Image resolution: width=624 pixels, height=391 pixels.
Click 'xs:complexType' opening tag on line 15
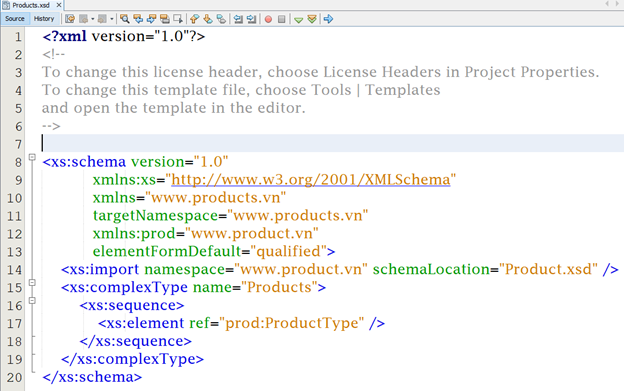tap(124, 287)
